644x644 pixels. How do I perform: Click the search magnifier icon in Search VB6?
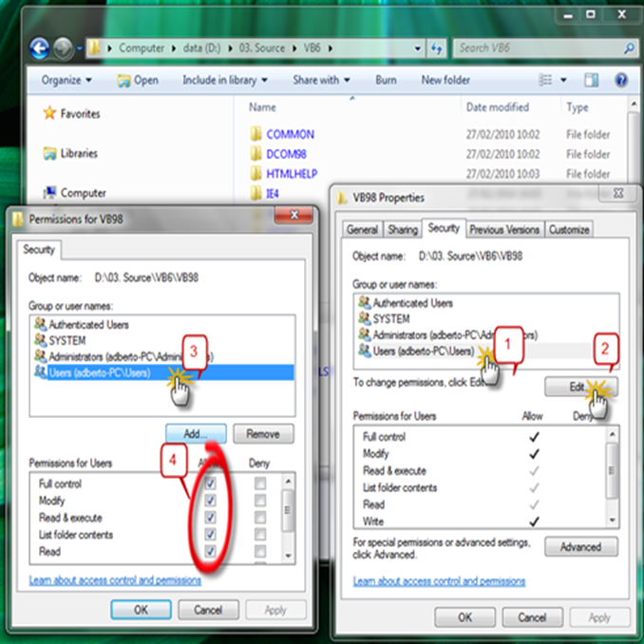pos(629,48)
